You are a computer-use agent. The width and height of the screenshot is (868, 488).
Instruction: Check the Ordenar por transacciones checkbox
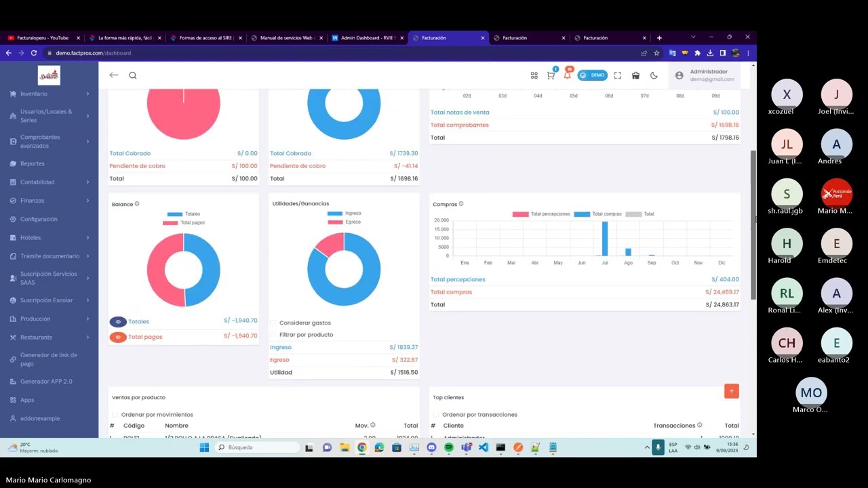(x=436, y=415)
